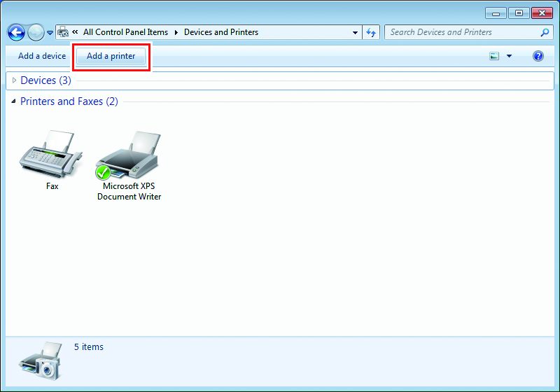Screen dimensions: 560x392
Task: Click the magnifying glass search icon
Action: (545, 32)
